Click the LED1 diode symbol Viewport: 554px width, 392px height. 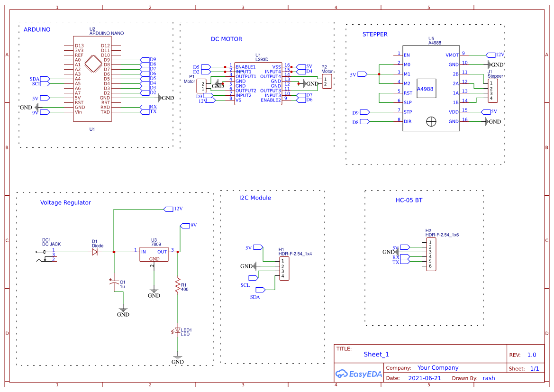tap(177, 331)
